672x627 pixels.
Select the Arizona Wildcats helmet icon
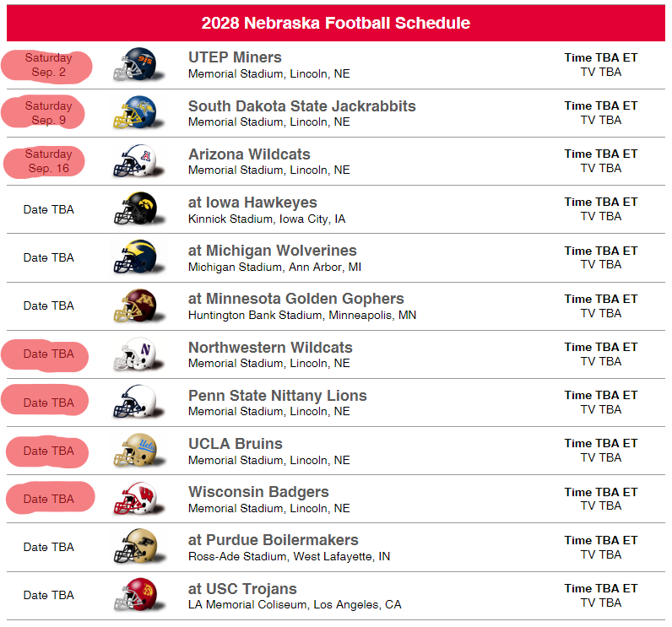tap(138, 161)
